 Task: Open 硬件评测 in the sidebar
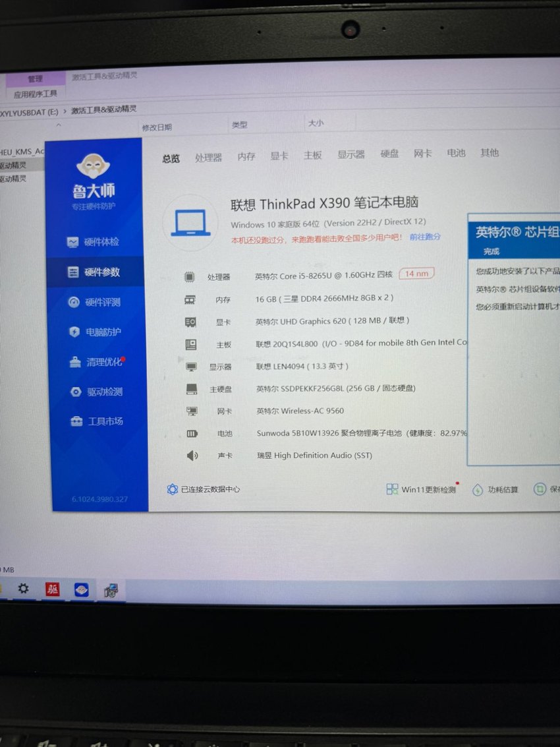(x=94, y=302)
